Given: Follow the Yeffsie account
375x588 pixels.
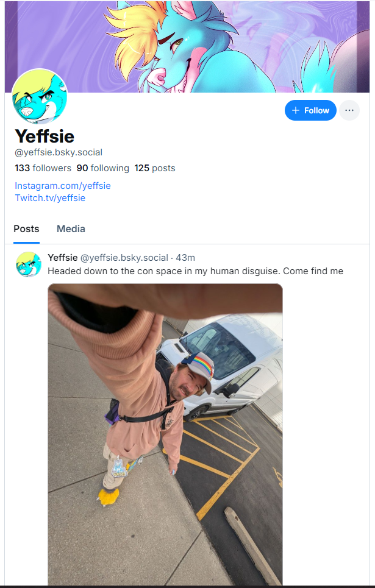Looking at the screenshot, I should point(310,110).
